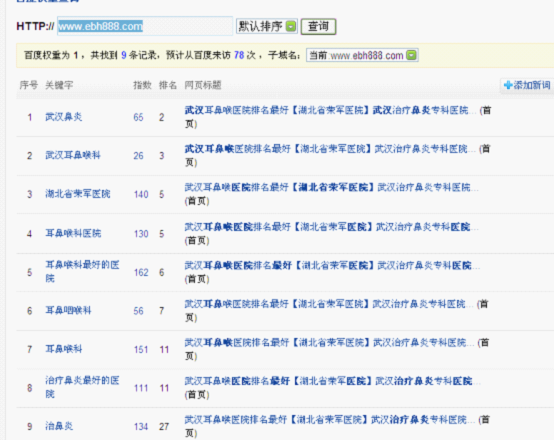Click the 序号 column header

pos(29,85)
